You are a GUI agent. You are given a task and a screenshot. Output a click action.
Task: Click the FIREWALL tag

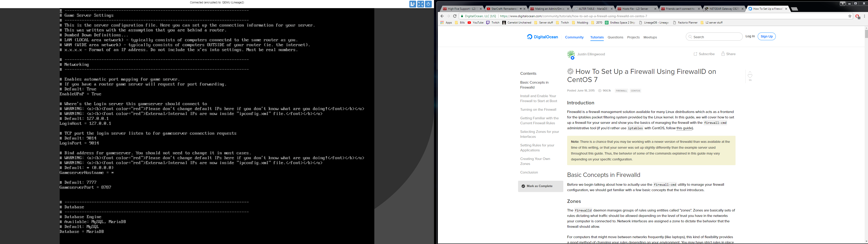(621, 91)
